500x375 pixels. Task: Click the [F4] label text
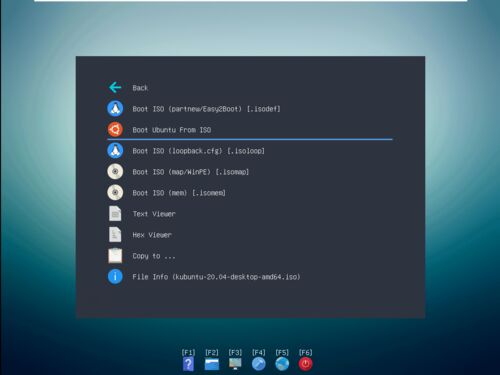pyautogui.click(x=259, y=352)
